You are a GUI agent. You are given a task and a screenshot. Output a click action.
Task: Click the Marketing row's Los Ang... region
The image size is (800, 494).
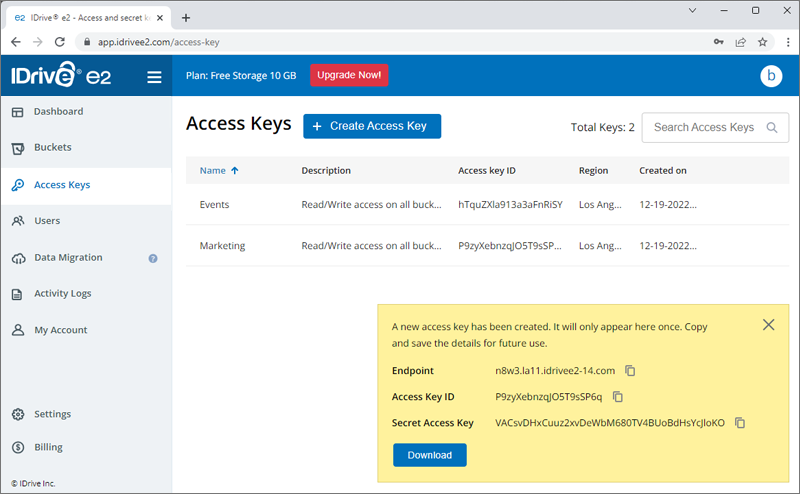point(600,246)
